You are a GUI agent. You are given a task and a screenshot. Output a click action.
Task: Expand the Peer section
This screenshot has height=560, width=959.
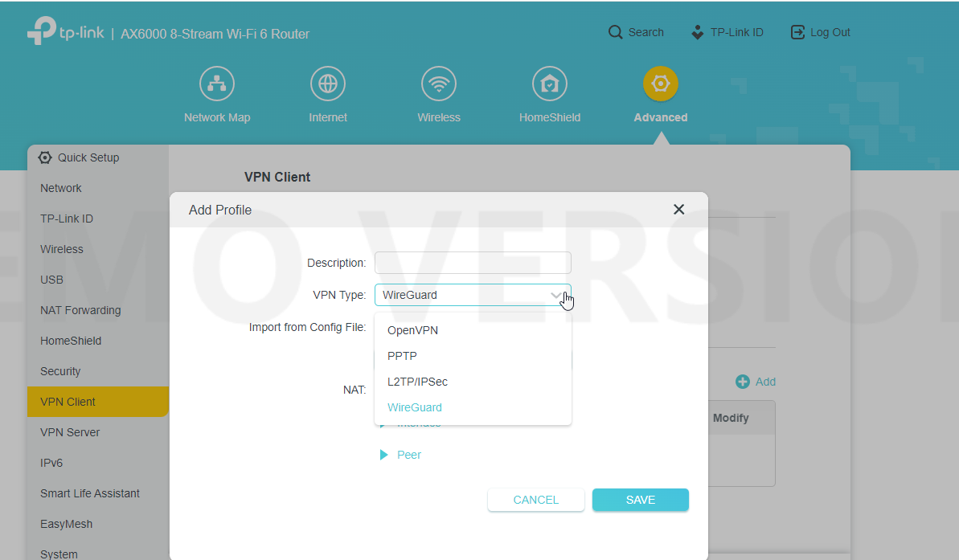400,455
